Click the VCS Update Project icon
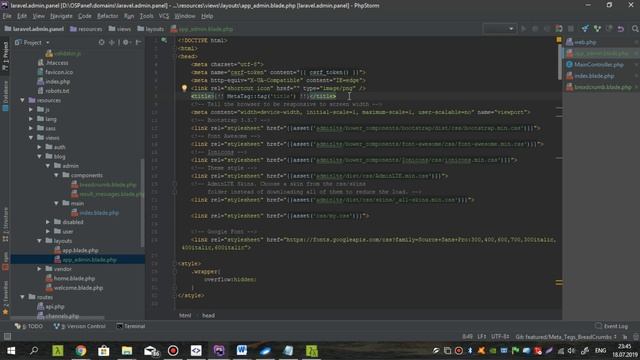Screen dimensions: 640x360 click(585, 29)
